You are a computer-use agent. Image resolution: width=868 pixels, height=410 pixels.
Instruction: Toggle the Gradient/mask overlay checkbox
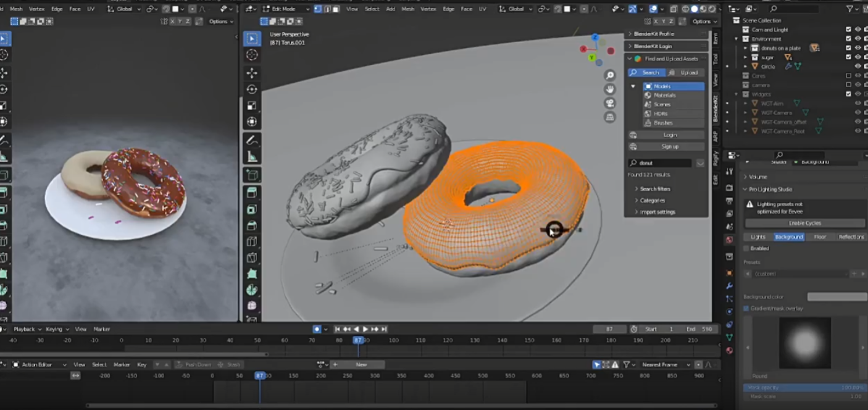tap(746, 308)
